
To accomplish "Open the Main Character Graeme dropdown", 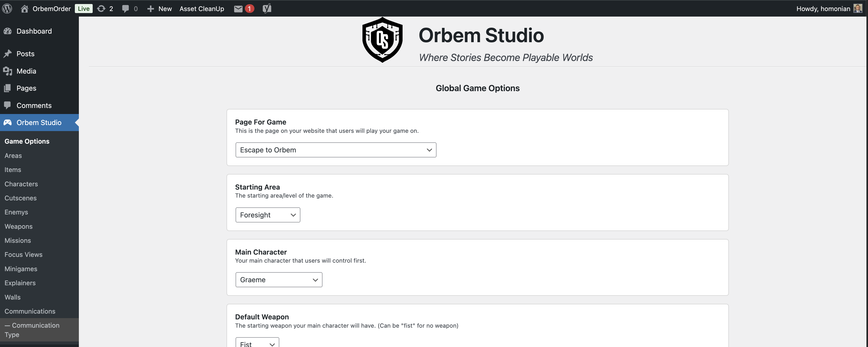I will click(x=279, y=280).
